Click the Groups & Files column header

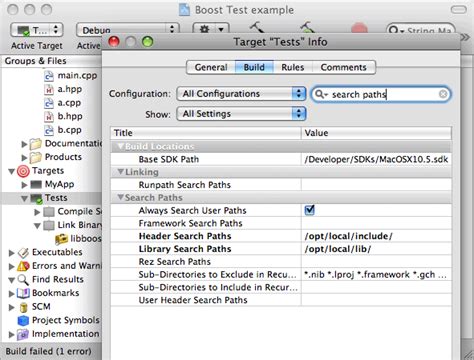(x=52, y=61)
